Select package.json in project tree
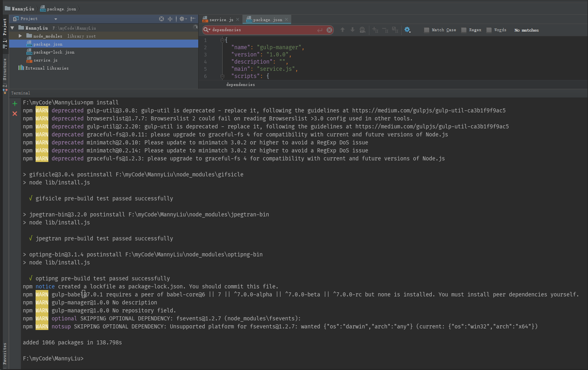Viewport: 588px width, 370px height. click(104, 44)
